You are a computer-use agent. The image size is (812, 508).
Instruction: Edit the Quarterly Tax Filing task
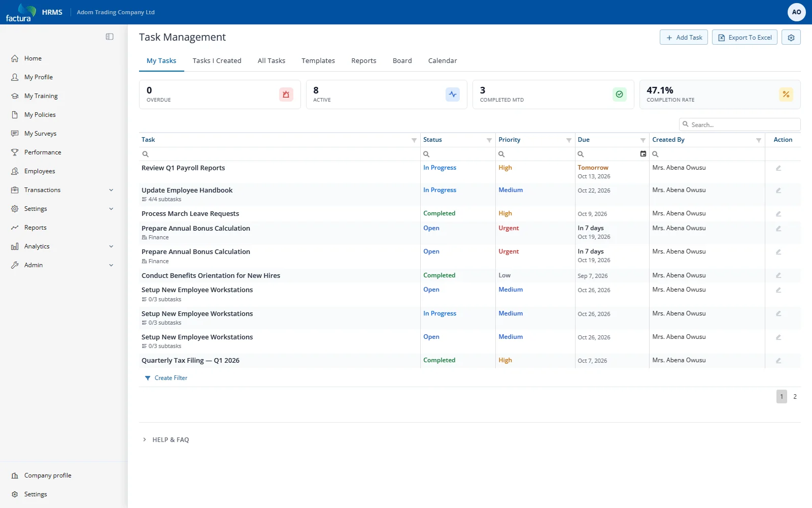779,361
